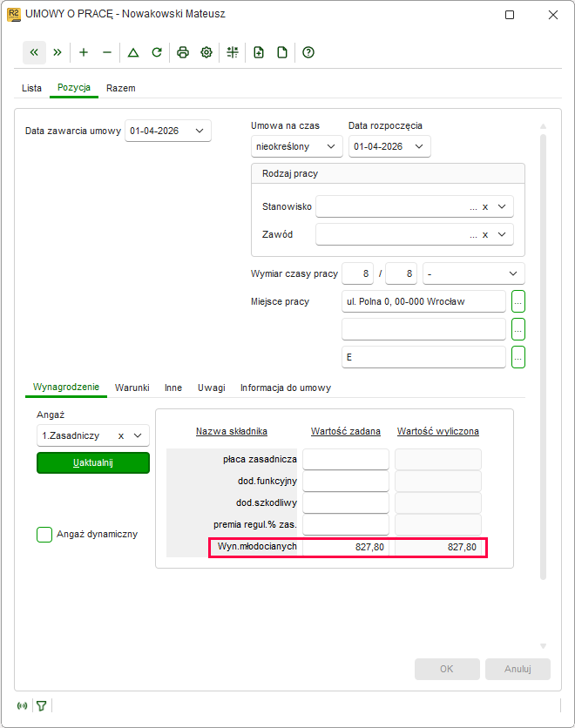
Task: Select the Pozycja tab
Action: [x=74, y=88]
